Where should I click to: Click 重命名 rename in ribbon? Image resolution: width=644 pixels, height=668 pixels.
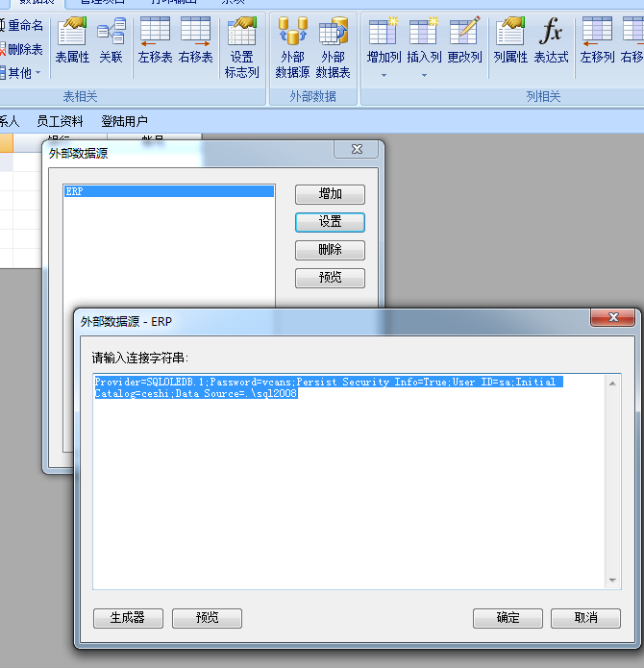tap(22, 26)
